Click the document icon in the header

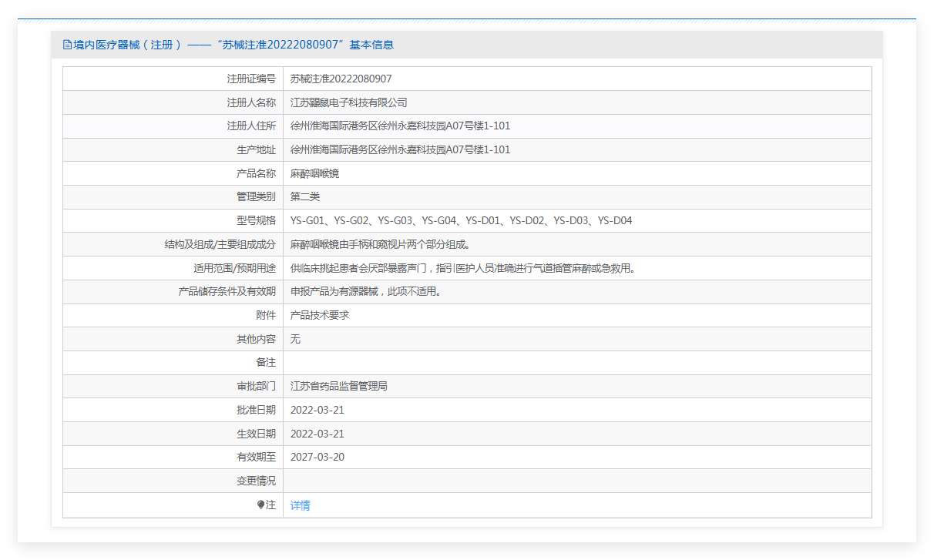pos(67,45)
